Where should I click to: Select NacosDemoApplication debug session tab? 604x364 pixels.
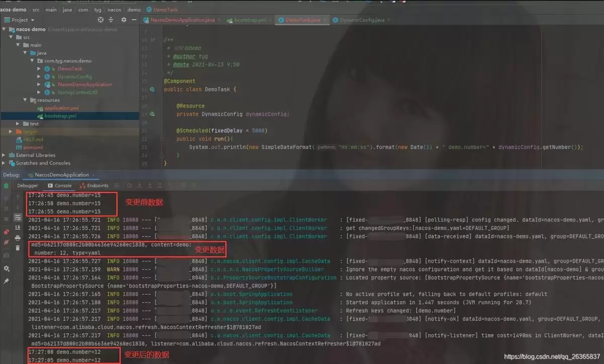(61, 175)
